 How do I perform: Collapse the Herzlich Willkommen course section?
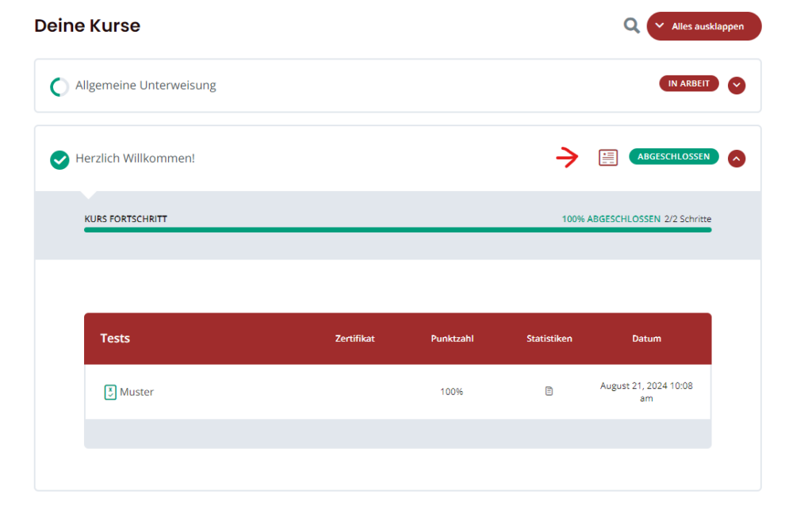click(737, 159)
